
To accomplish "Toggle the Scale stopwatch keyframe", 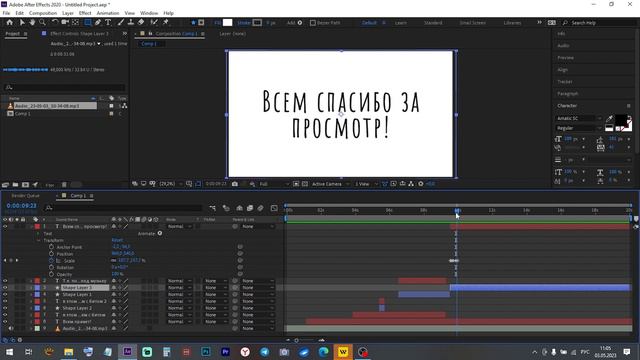I will [x=51, y=260].
